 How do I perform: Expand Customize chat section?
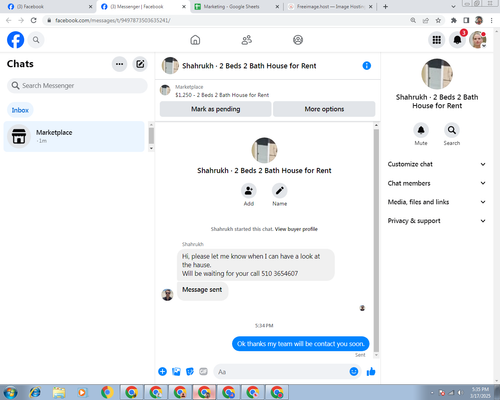tap(436, 164)
